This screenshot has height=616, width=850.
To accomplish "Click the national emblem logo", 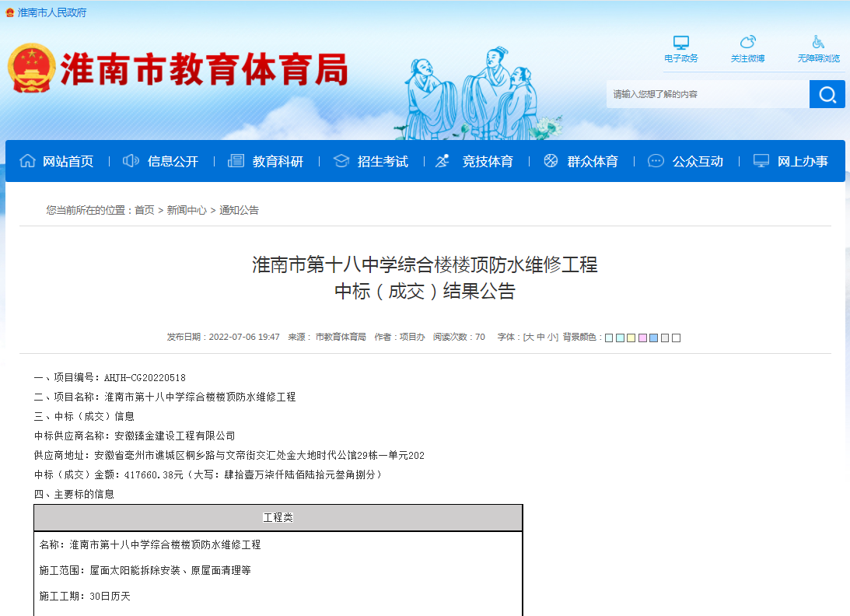I will pyautogui.click(x=33, y=66).
